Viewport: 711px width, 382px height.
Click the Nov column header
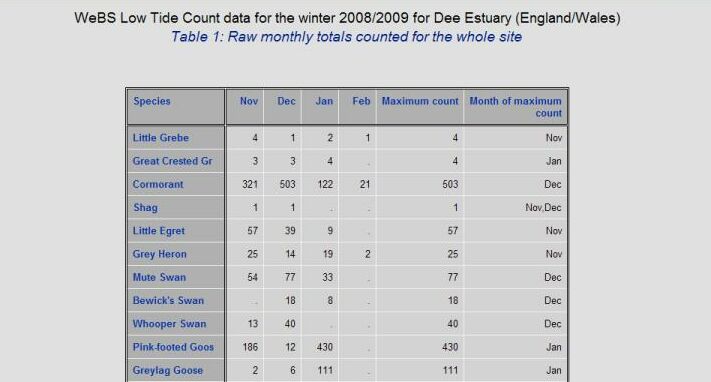(x=249, y=101)
